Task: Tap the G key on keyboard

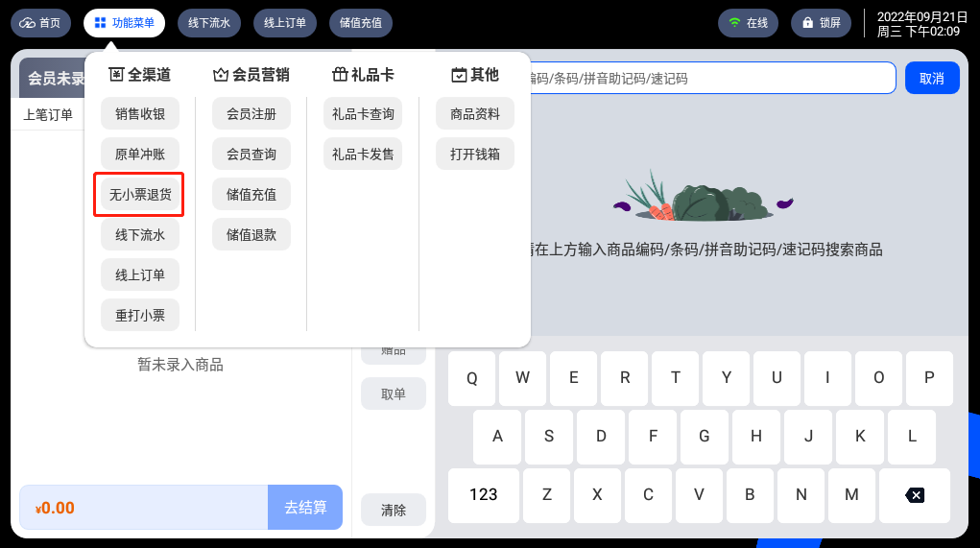Action: tap(705, 437)
